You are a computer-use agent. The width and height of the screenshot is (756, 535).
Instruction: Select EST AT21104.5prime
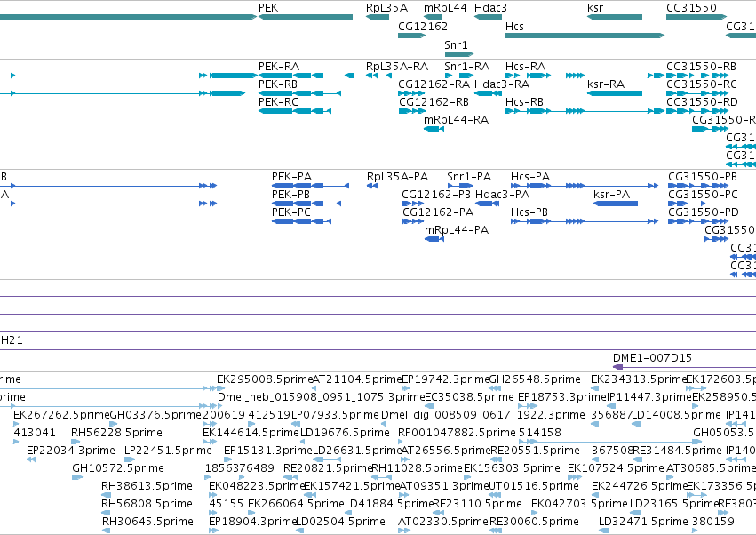click(314, 388)
